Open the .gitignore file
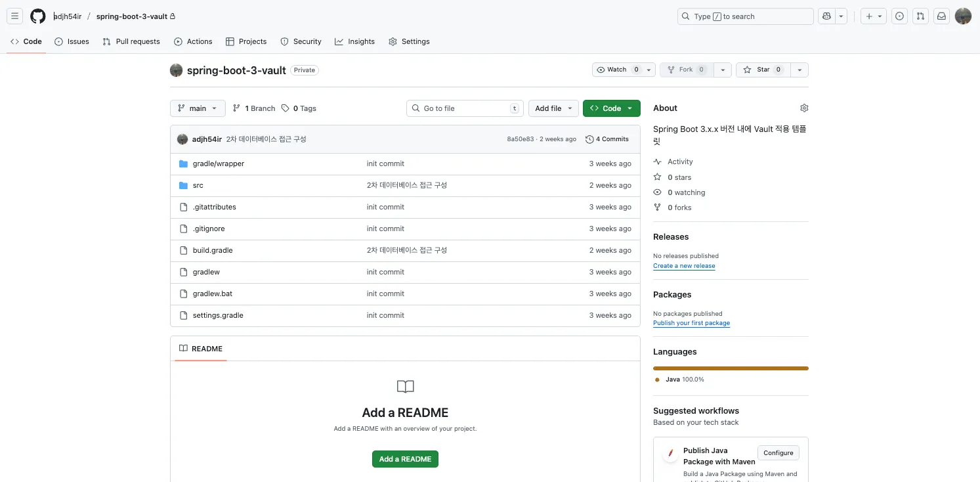980x482 pixels. coord(209,229)
